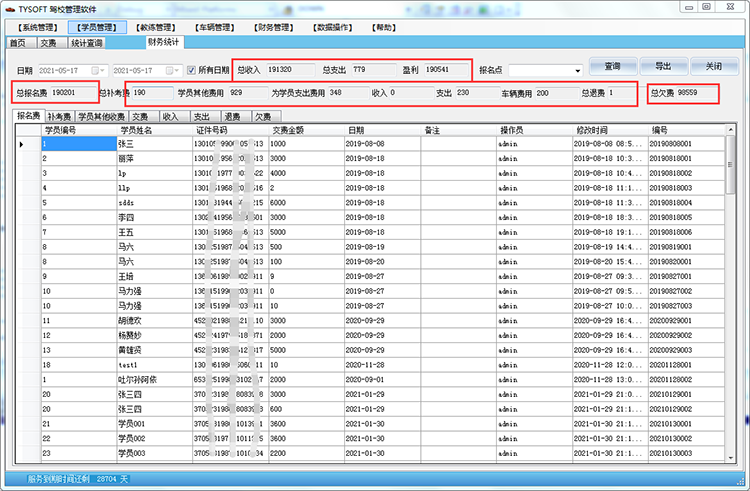Click the 关闭 button
The image size is (750, 491).
pyautogui.click(x=711, y=67)
